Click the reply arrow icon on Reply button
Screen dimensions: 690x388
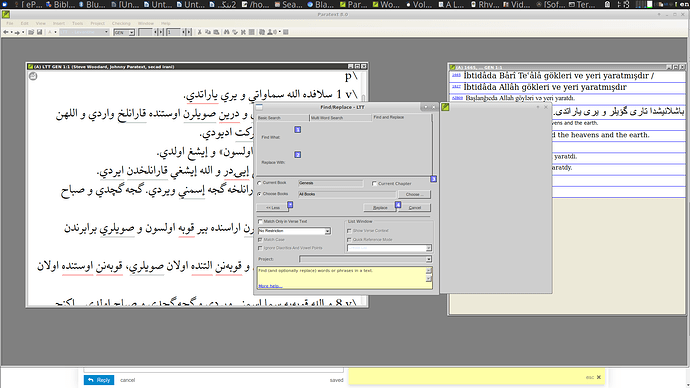(91, 380)
